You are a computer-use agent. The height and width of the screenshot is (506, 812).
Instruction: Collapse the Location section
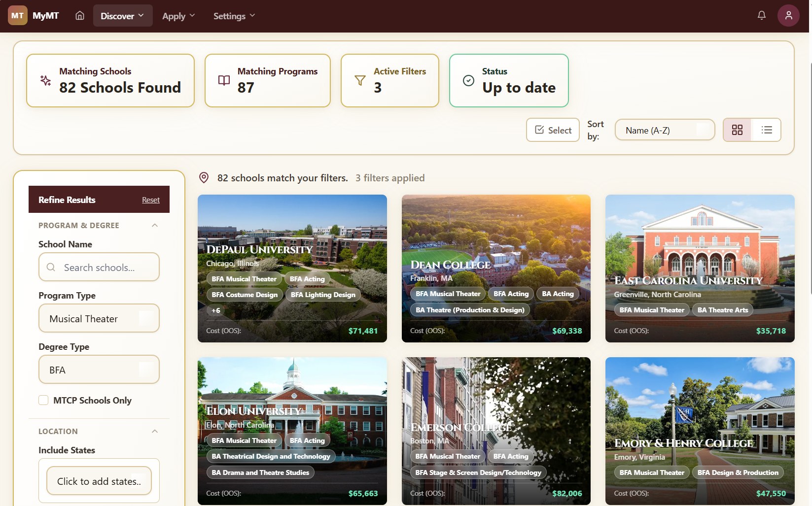(x=155, y=431)
